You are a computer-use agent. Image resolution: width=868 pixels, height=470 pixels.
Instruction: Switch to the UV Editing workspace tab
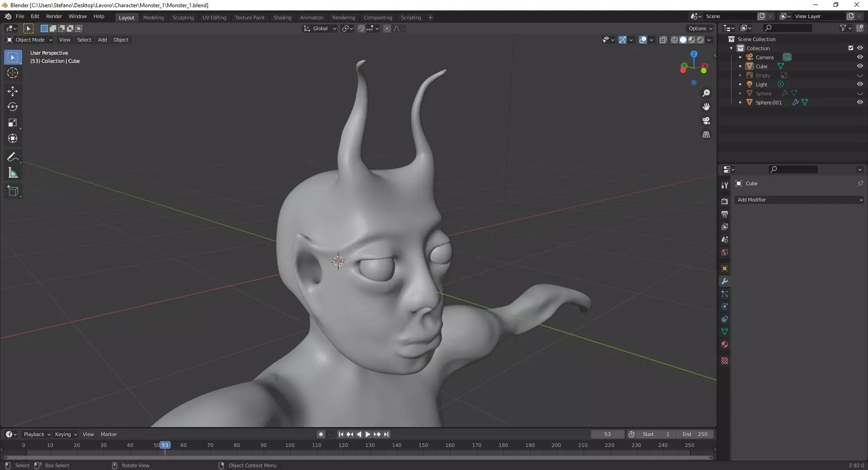(214, 18)
